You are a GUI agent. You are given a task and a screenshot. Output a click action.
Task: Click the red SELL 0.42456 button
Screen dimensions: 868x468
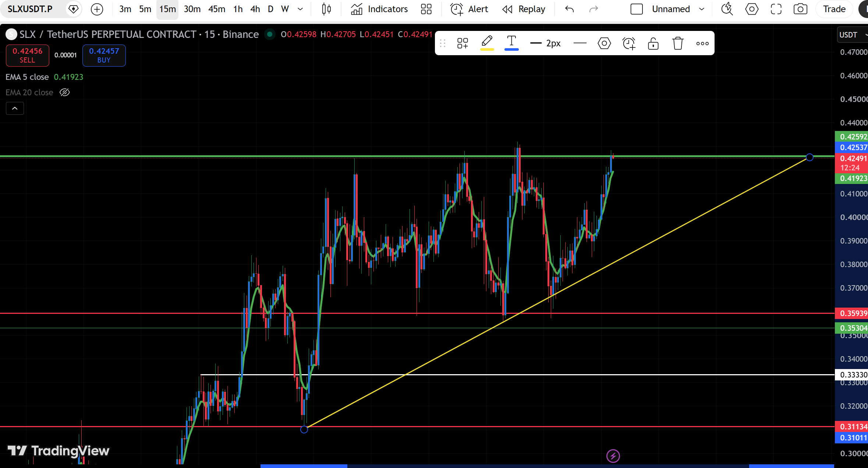28,56
